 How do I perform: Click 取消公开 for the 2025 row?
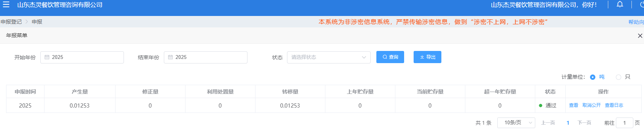592,105
